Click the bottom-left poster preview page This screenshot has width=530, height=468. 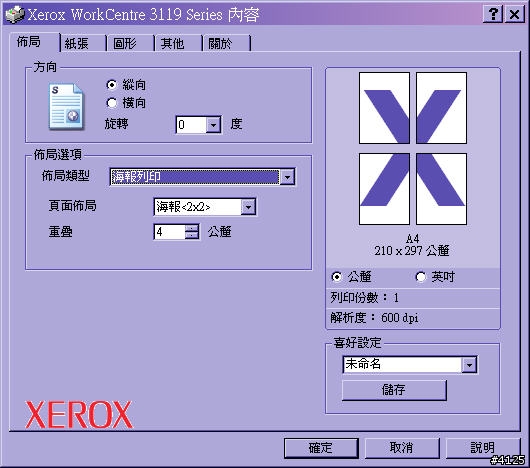pyautogui.click(x=384, y=189)
